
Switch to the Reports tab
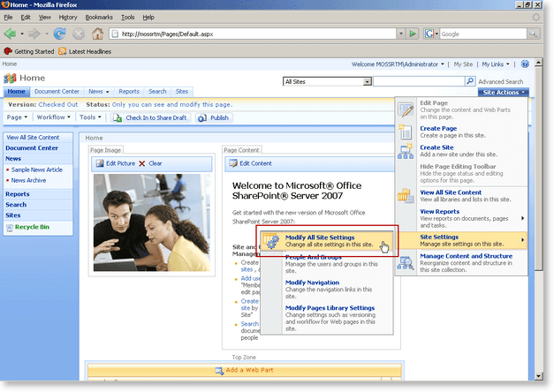pyautogui.click(x=129, y=92)
